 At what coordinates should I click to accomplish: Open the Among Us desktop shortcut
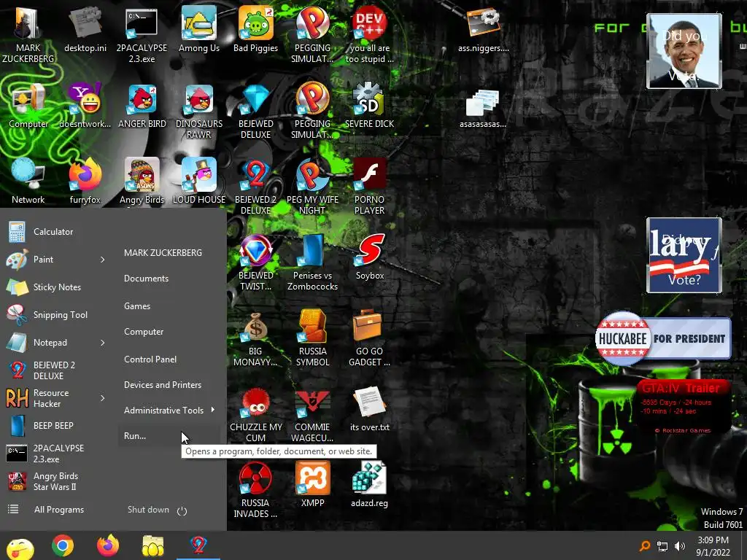click(x=199, y=29)
